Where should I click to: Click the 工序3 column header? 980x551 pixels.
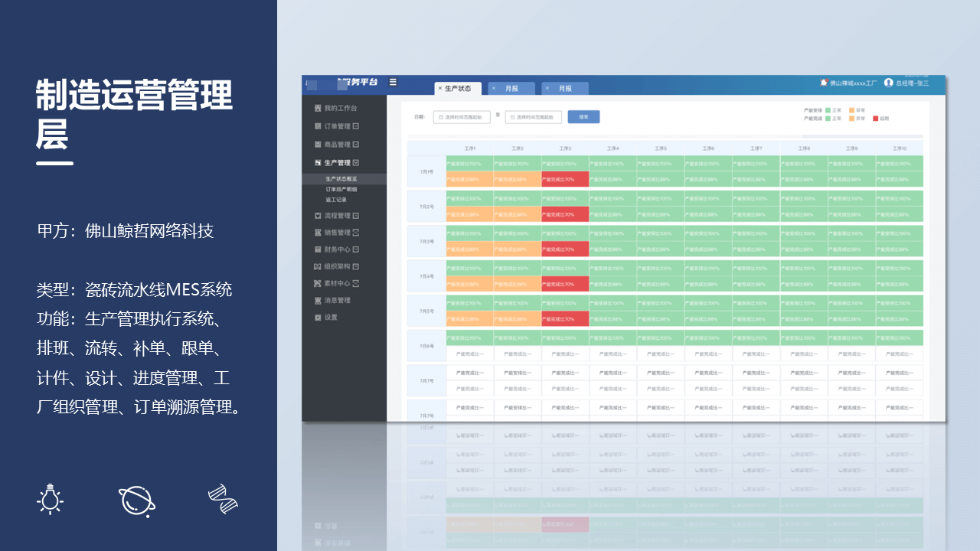(565, 148)
